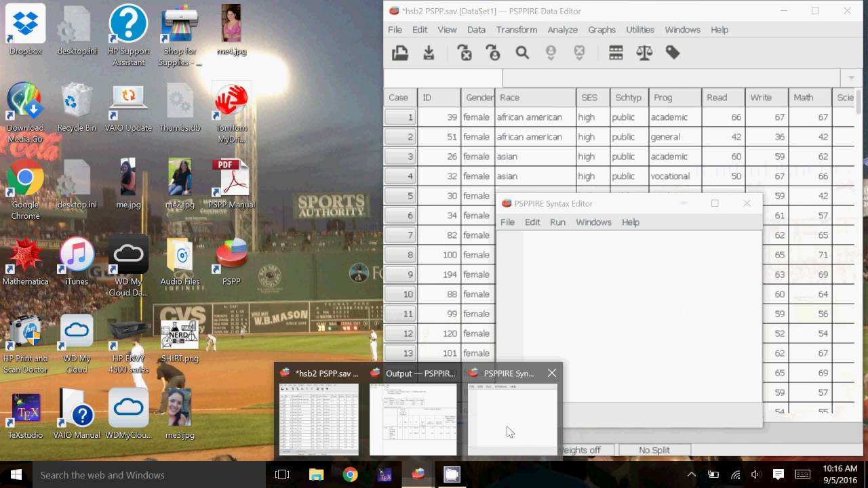
Task: Select the Race column header
Action: (536, 98)
